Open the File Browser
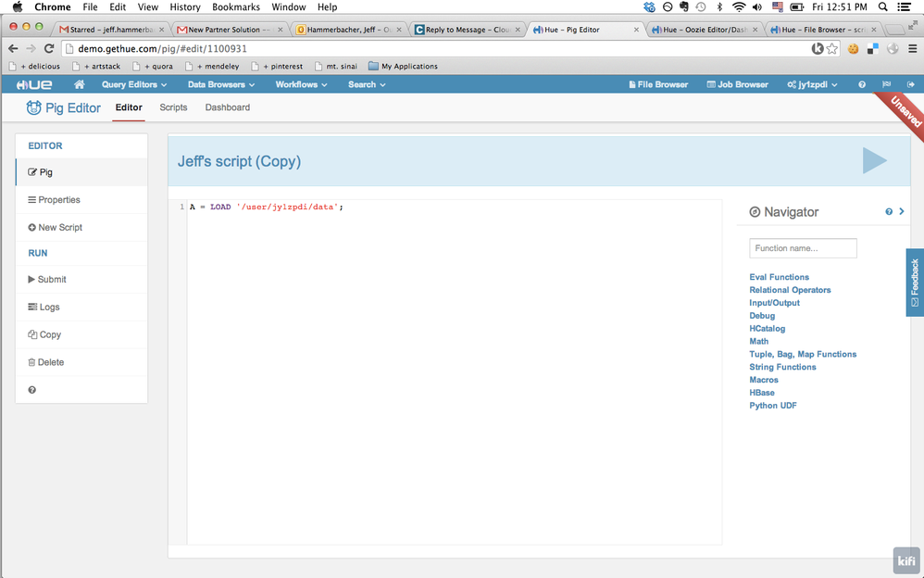Viewport: 924px width, 578px height. pyautogui.click(x=658, y=84)
